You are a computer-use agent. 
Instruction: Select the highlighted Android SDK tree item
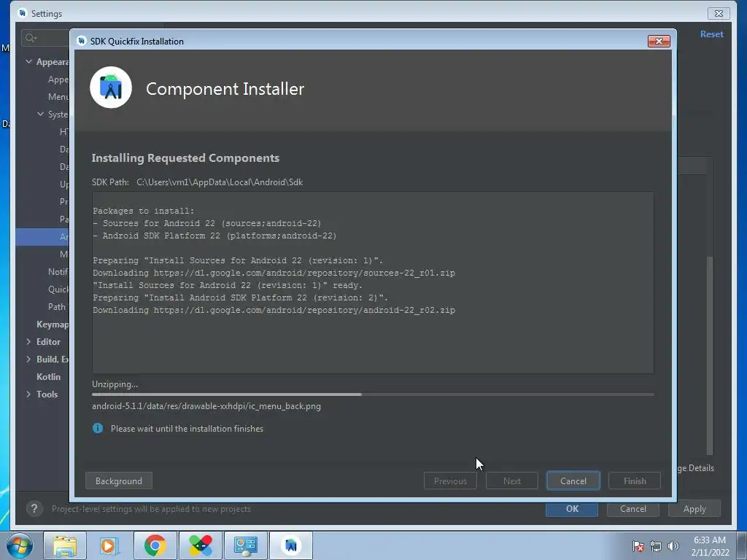(42, 237)
